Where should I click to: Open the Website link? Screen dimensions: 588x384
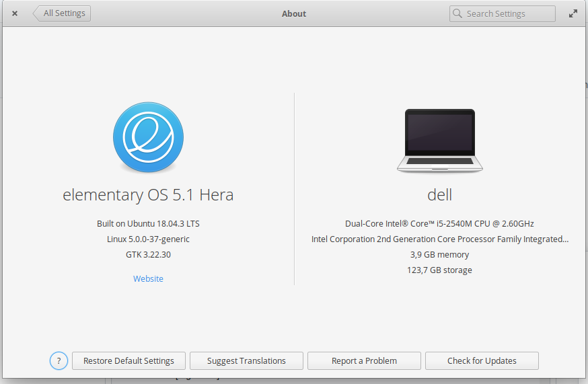coord(148,278)
